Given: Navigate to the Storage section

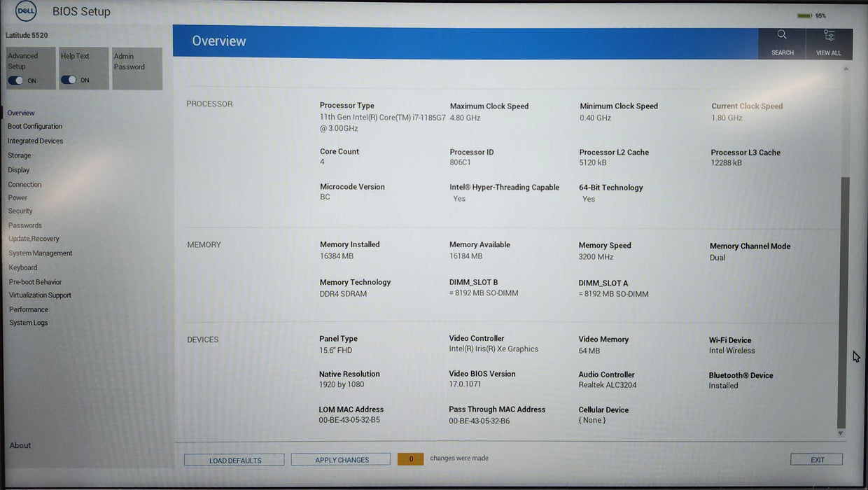Looking at the screenshot, I should 19,155.
